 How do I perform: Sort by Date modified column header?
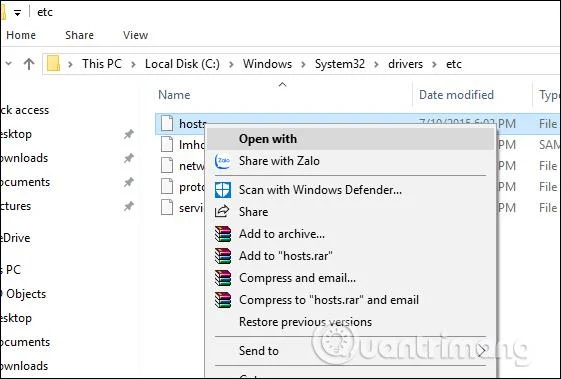(x=456, y=95)
